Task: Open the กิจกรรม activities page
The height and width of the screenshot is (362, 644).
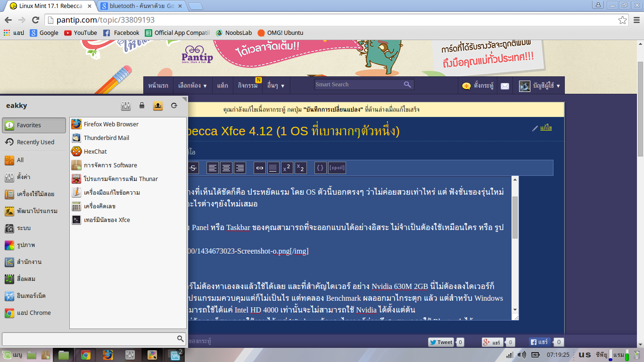Action: [248, 86]
